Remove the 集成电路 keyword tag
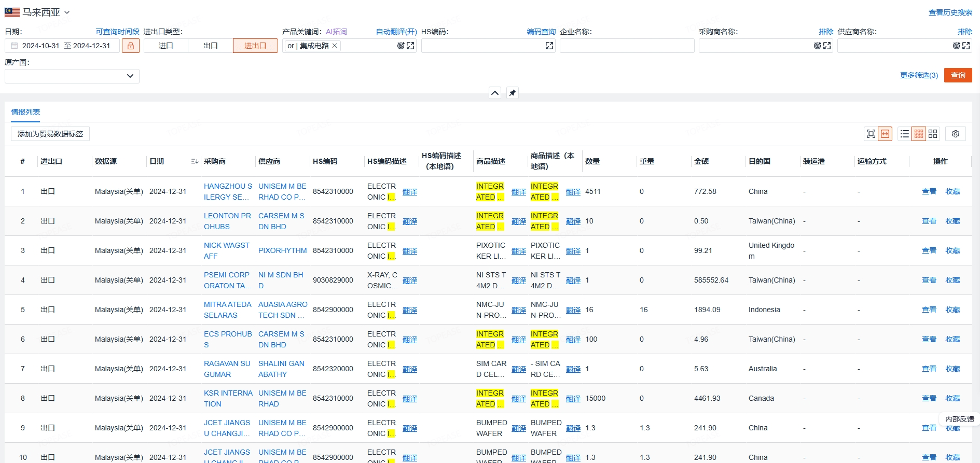This screenshot has height=463, width=980. click(x=335, y=46)
